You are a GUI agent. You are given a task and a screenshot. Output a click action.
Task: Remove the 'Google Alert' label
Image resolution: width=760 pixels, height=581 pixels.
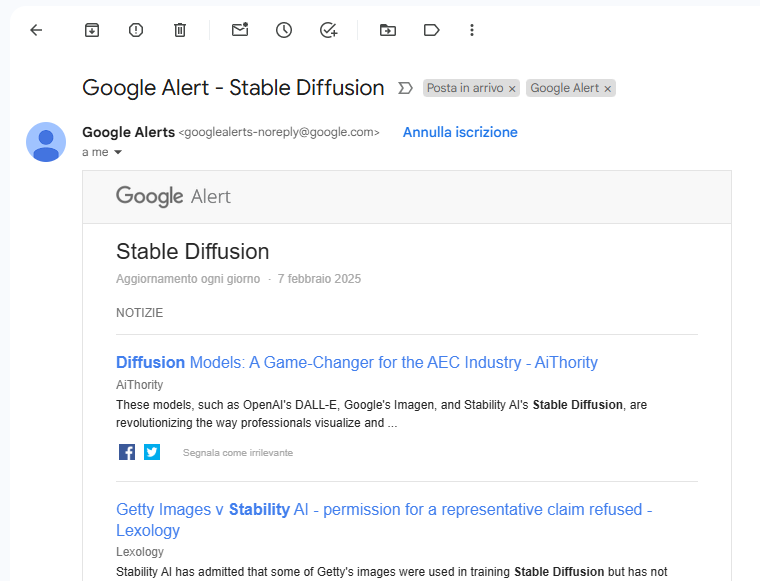coord(607,89)
